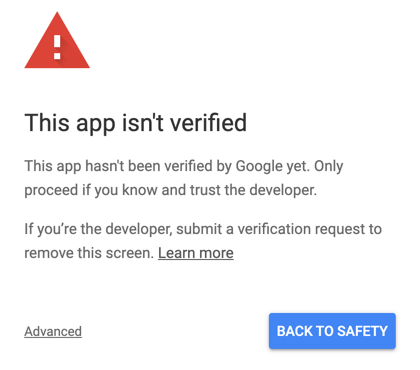The height and width of the screenshot is (370, 420).
Task: Click the word "SAFETY" on the blue button
Action: coord(362,331)
